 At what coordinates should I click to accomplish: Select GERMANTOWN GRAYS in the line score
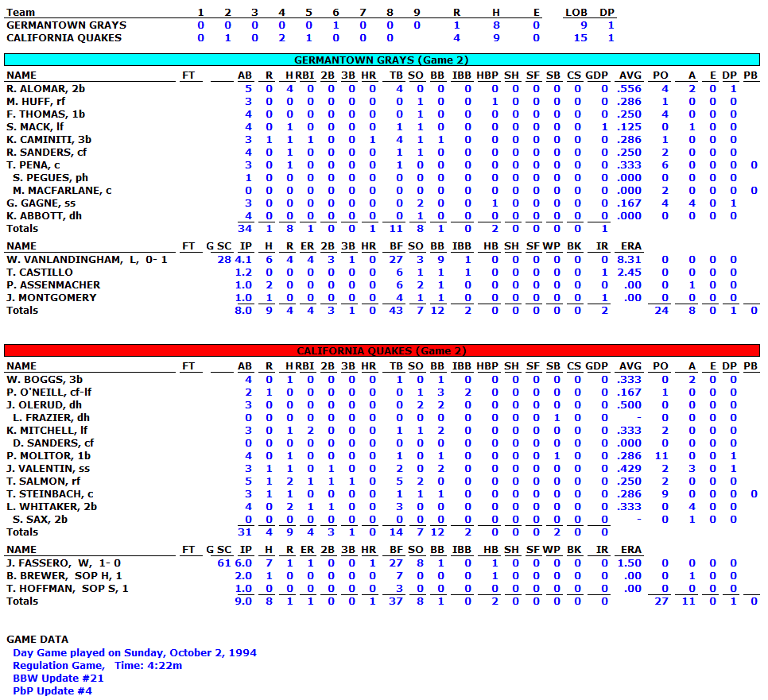pos(66,25)
